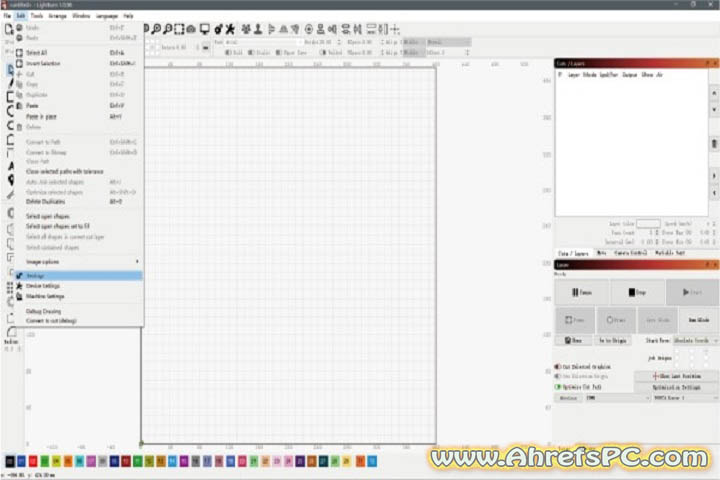The width and height of the screenshot is (720, 480).
Task: Click the Zoom Out magnifier icon
Action: click(x=168, y=29)
